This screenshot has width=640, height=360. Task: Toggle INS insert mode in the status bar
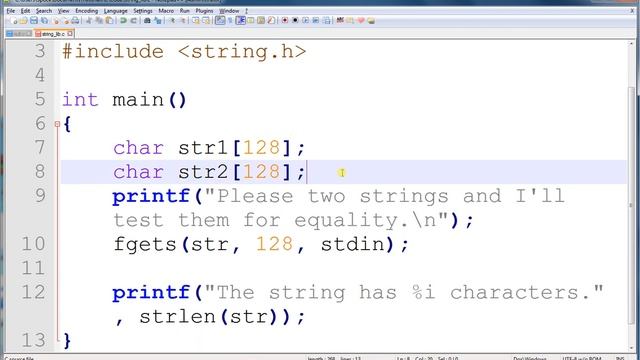[620, 358]
